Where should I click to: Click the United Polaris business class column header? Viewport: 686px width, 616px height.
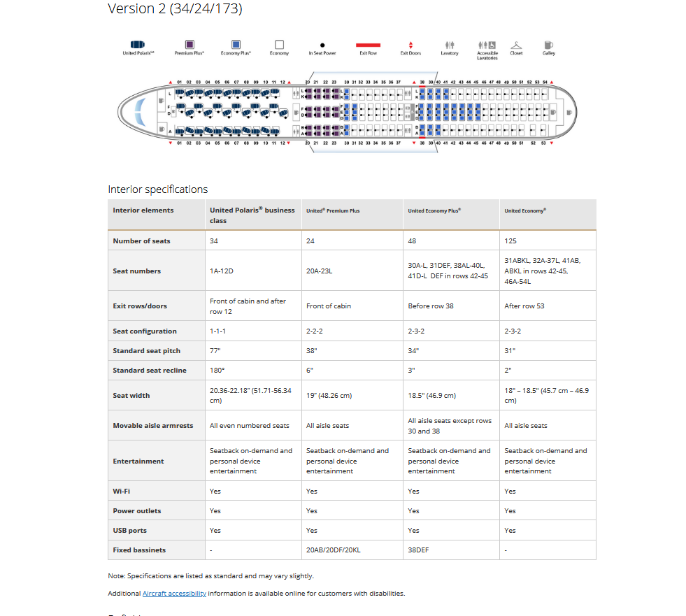click(252, 215)
